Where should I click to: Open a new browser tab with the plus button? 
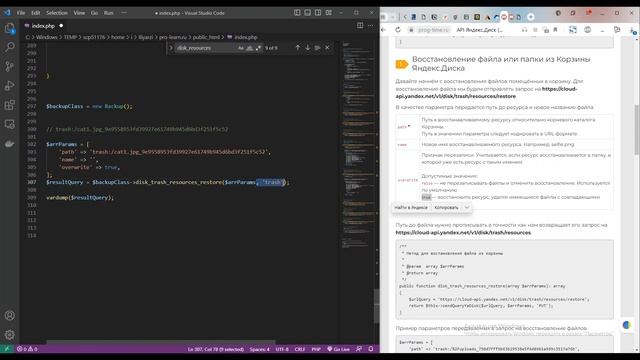click(x=531, y=17)
